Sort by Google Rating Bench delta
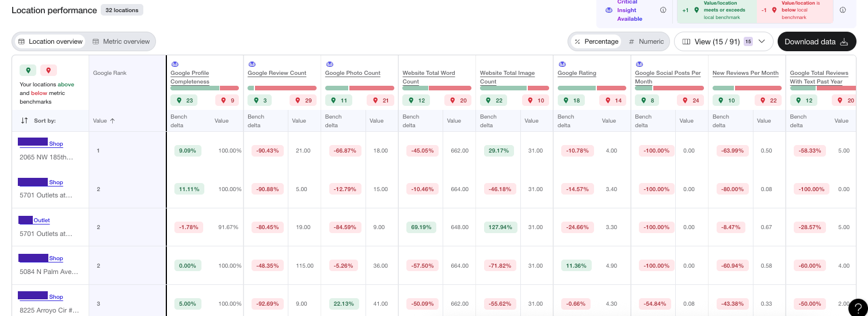Screen dimensions: 868x316 (x=566, y=121)
